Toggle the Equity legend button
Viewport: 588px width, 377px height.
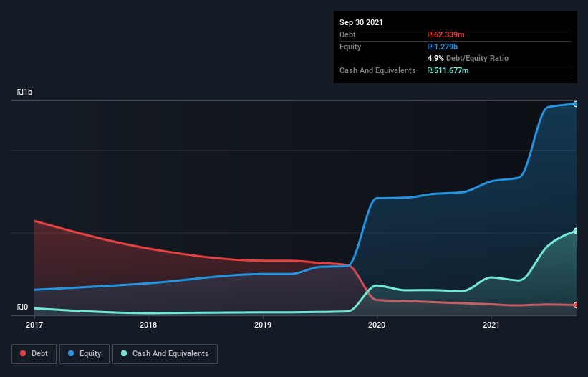[x=85, y=354]
